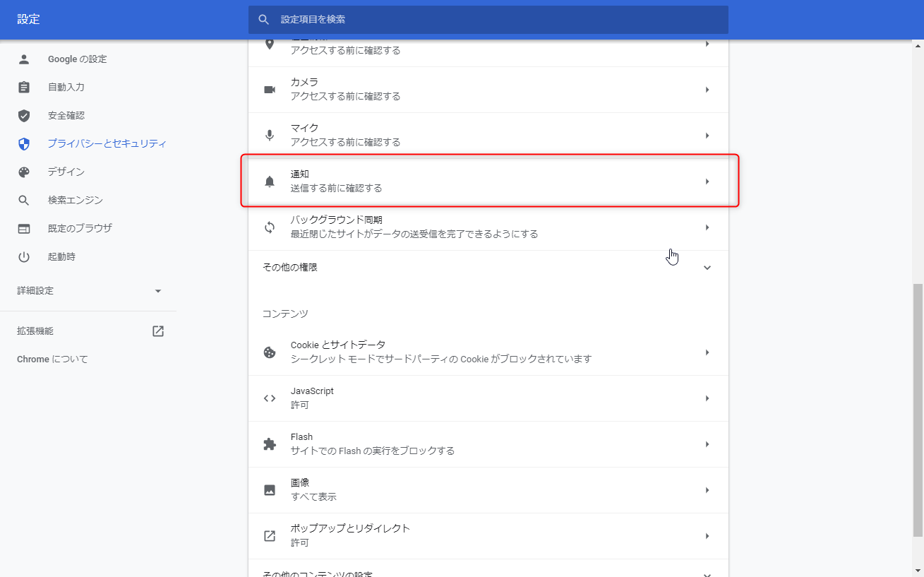
Task: Click the camera icon in the カメラ row
Action: point(270,90)
